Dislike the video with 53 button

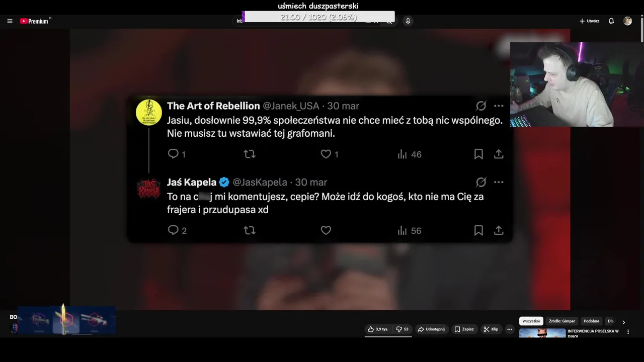click(x=402, y=329)
